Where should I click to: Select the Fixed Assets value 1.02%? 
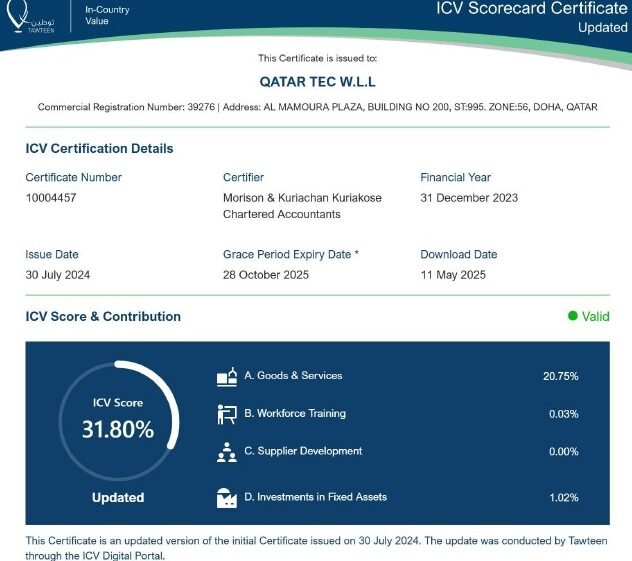(x=564, y=498)
